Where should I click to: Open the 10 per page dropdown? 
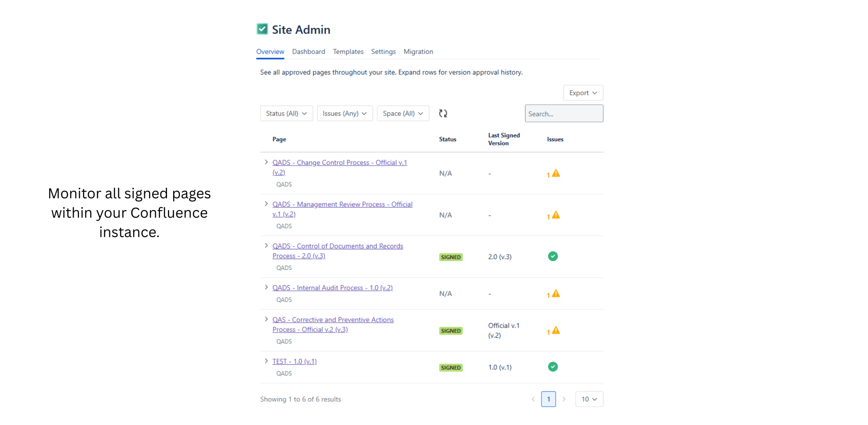[589, 399]
